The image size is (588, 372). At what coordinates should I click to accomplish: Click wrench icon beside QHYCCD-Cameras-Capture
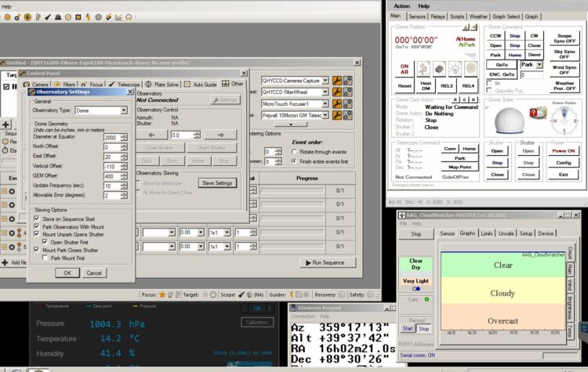point(337,81)
